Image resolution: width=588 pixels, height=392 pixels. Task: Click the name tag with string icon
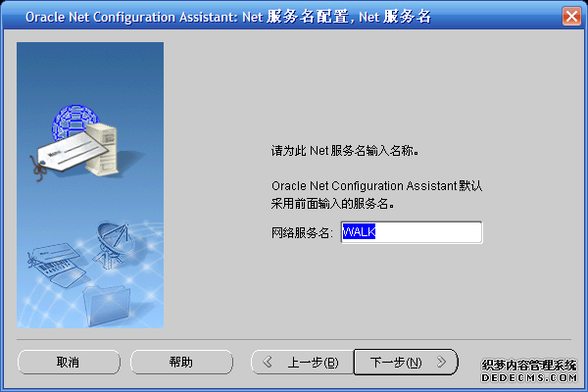coord(59,155)
